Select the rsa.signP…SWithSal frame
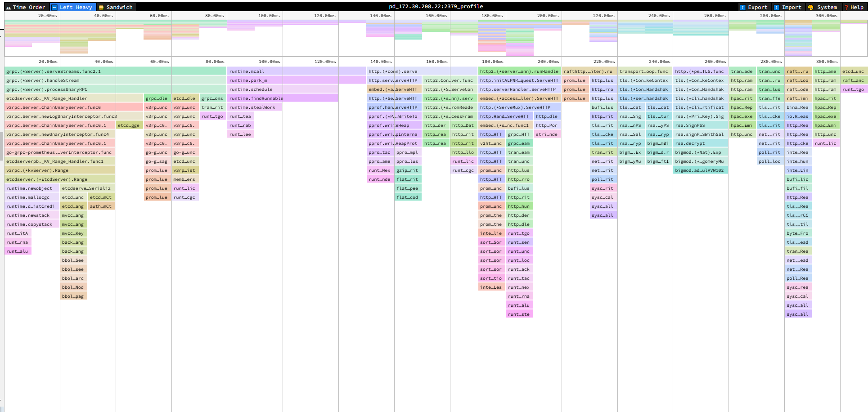This screenshot has width=868, height=412. coord(701,134)
